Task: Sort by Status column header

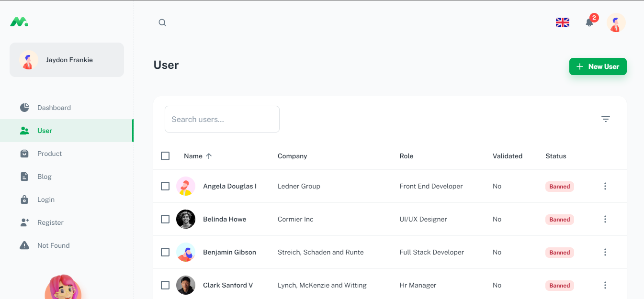Action: pyautogui.click(x=556, y=156)
